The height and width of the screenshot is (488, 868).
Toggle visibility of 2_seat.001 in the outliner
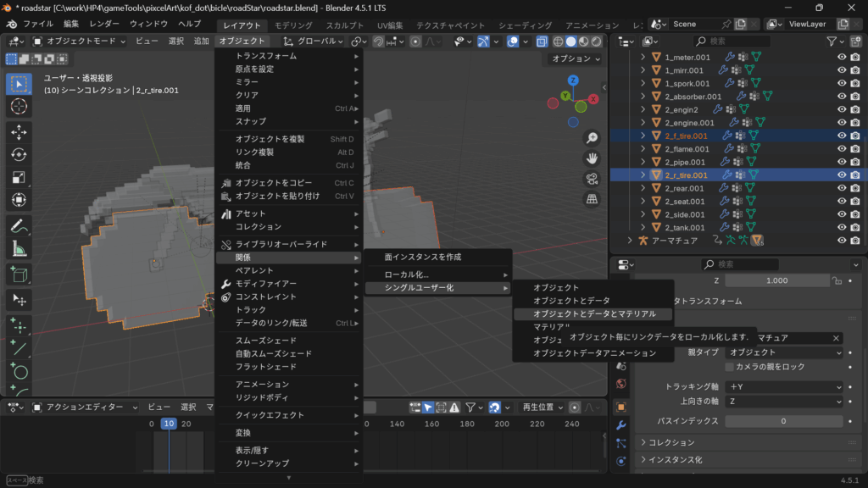[842, 202]
